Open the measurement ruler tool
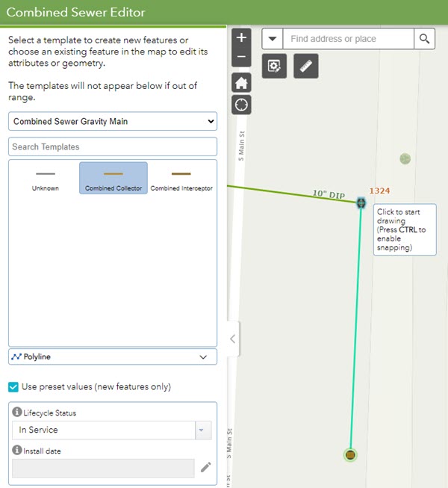This screenshot has height=488, width=448. point(306,66)
